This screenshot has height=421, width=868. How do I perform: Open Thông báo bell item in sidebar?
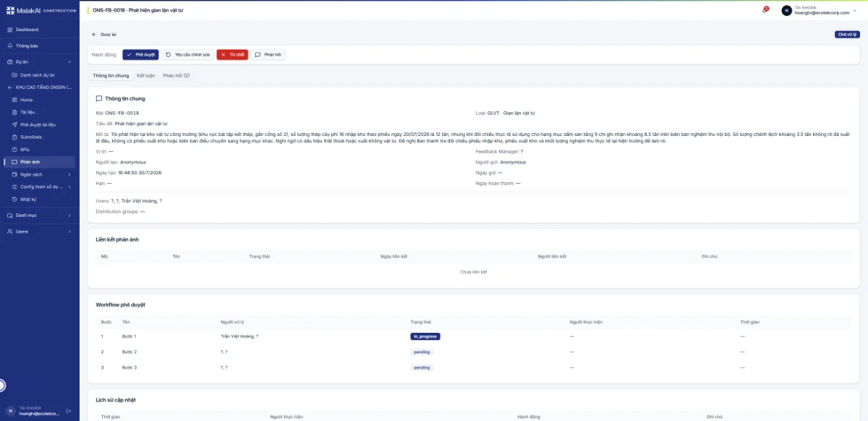tap(9, 46)
